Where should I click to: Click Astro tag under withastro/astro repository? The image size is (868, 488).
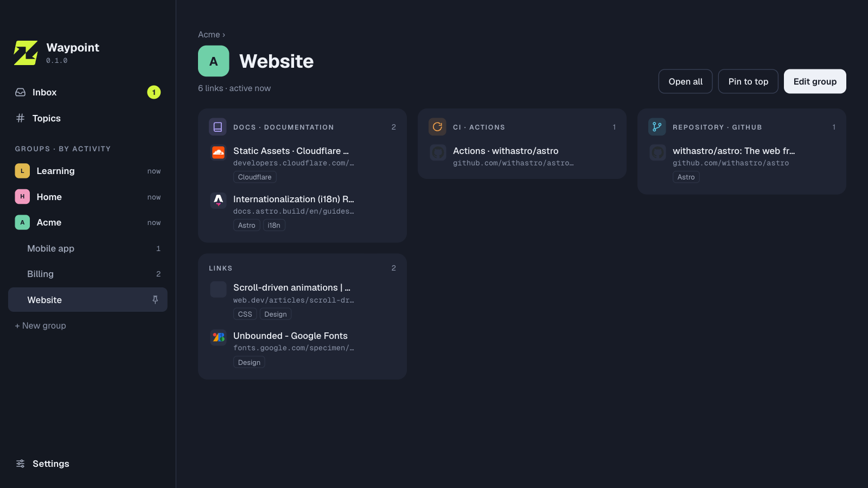pyautogui.click(x=686, y=177)
